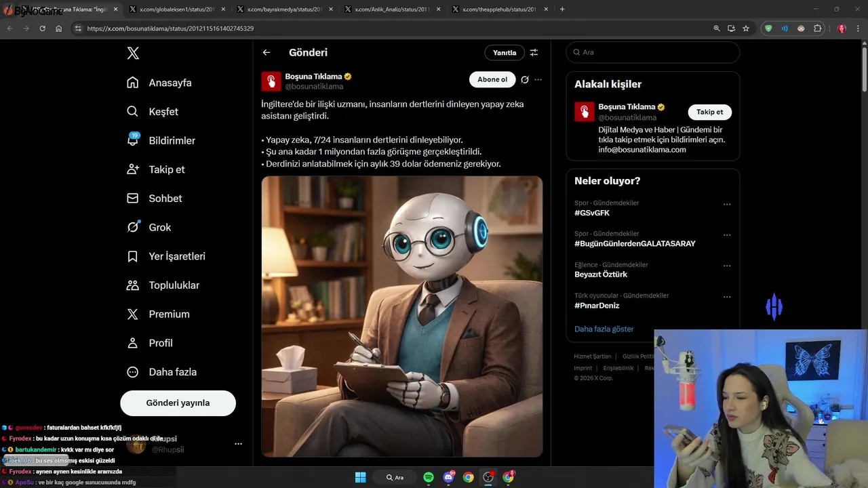Screen dimensions: 868x488
Task: Open OBS Studio from taskbar
Action: [x=488, y=477]
